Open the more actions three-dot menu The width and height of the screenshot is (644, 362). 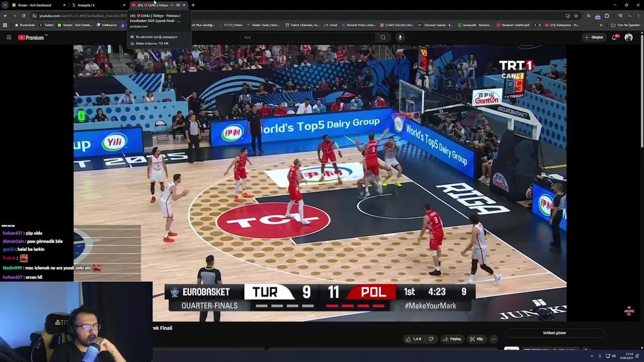[494, 339]
